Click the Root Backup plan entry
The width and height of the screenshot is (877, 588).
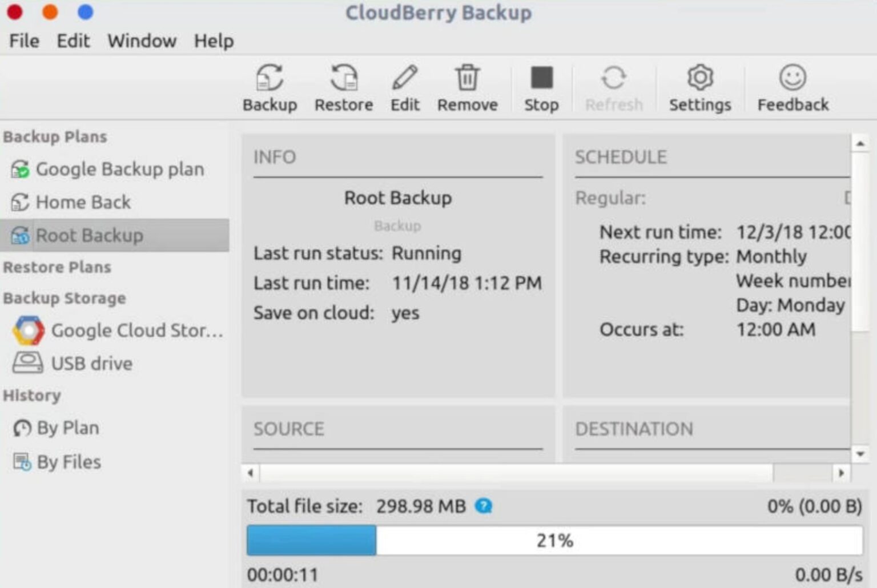(90, 235)
